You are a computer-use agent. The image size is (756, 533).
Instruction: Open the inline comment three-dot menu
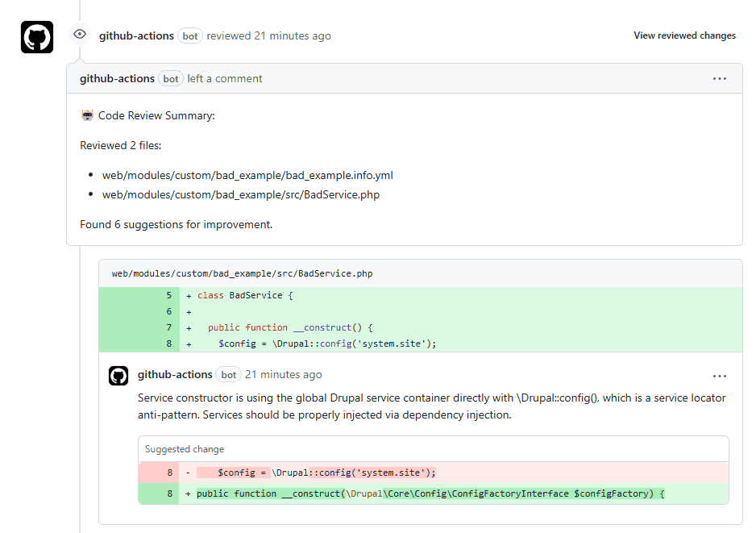click(x=720, y=377)
